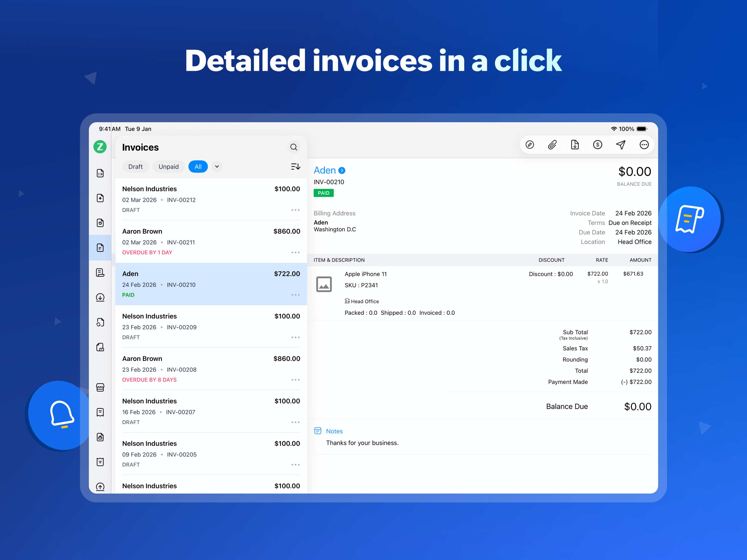
Task: Open options menu for INV-00212
Action: pyautogui.click(x=296, y=210)
